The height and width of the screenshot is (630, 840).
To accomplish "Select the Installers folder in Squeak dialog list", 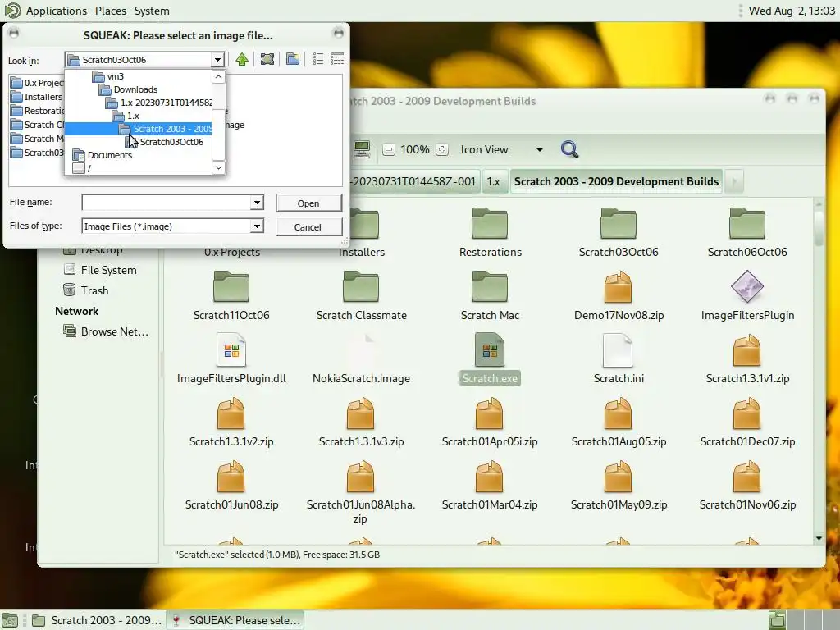I will [x=36, y=97].
